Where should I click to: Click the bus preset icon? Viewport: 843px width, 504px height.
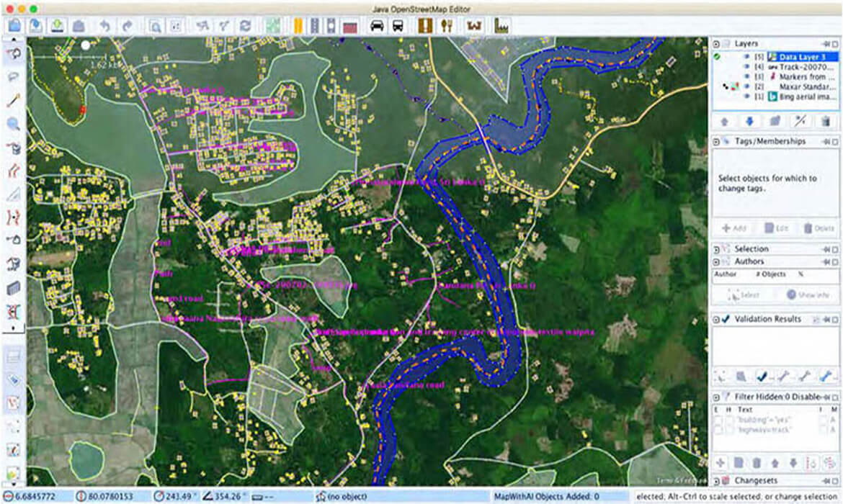(x=397, y=26)
